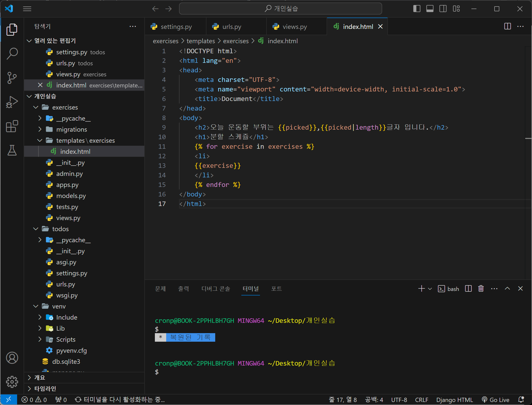532x405 pixels.
Task: Open Run and Debug view
Action: coord(12,102)
